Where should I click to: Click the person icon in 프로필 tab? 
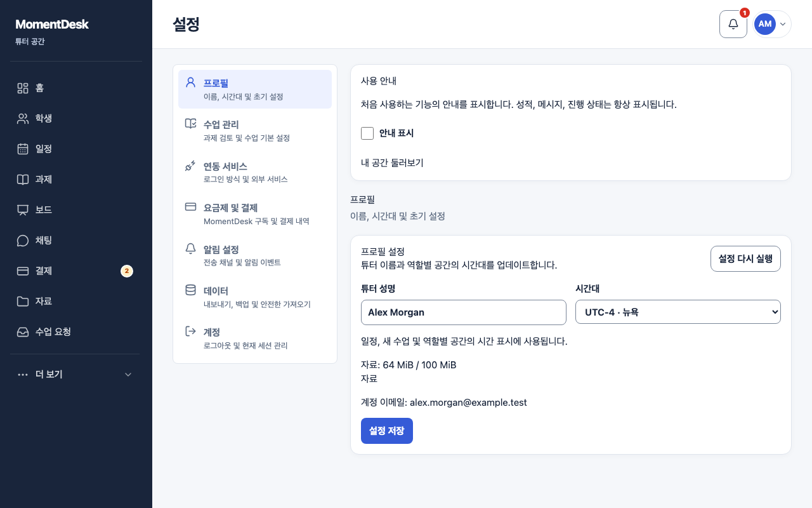[190, 83]
